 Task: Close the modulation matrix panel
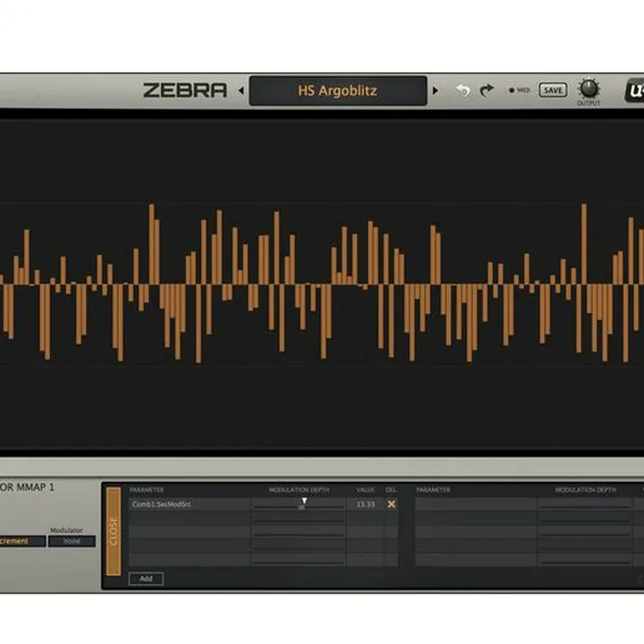pyautogui.click(x=114, y=531)
